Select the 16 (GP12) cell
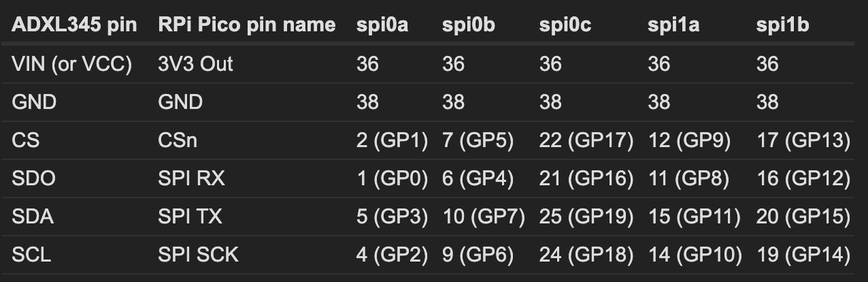This screenshot has height=282, width=868. [x=803, y=178]
